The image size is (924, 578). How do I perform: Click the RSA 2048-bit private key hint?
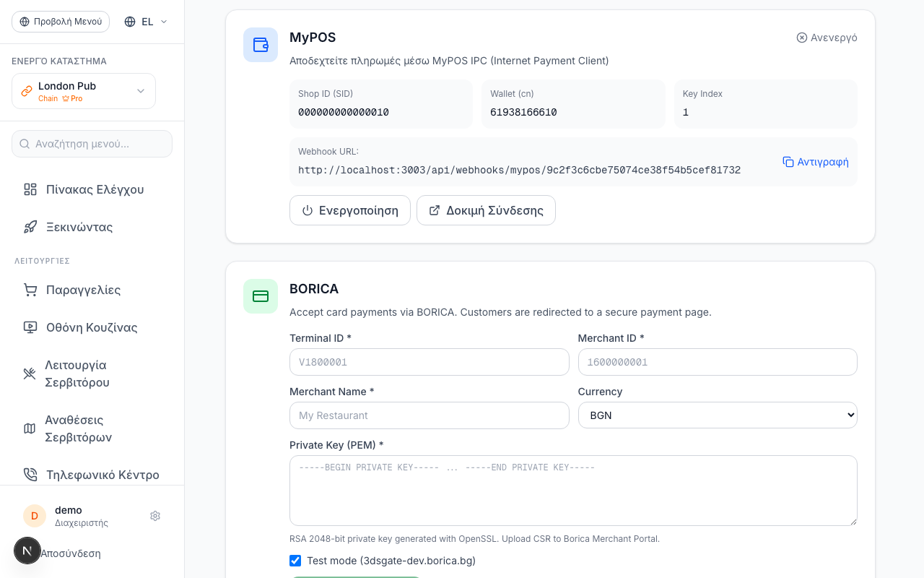click(474, 539)
